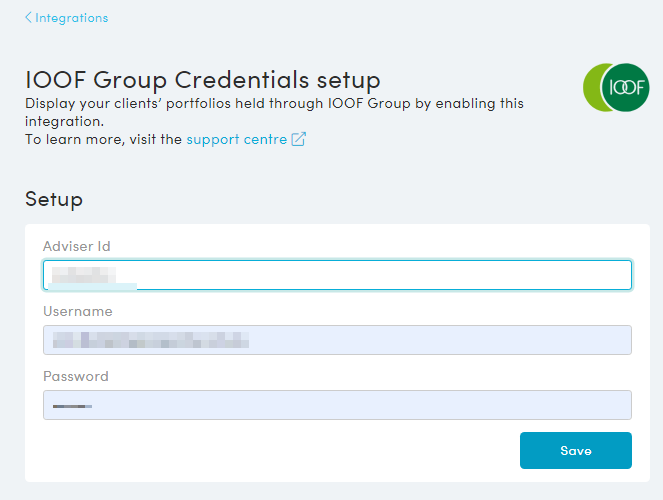
Task: Click into the Username field
Action: [x=337, y=340]
